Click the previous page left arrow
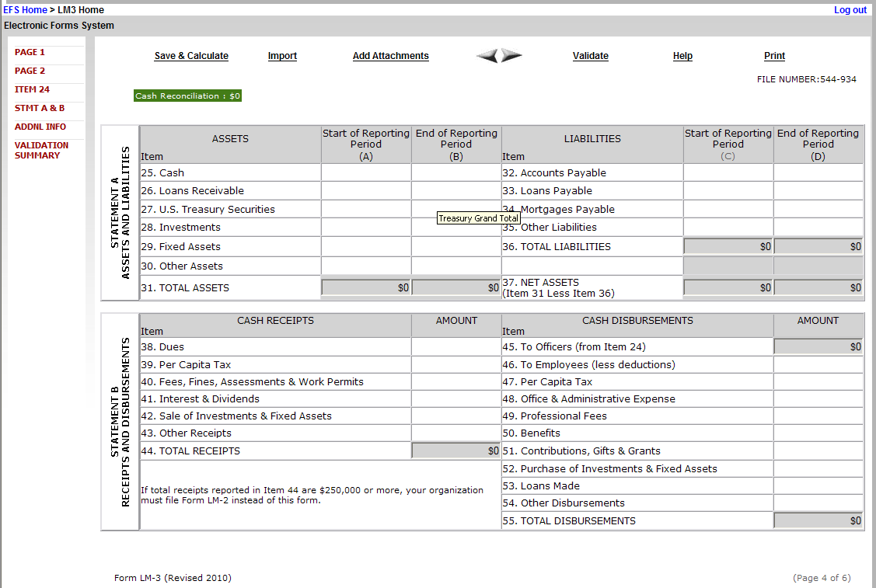876x588 pixels. [487, 56]
